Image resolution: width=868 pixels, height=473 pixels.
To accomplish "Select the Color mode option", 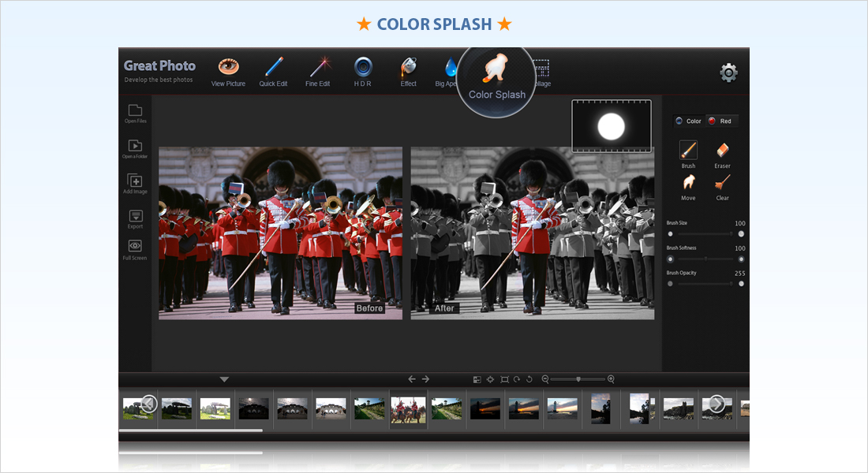I will [689, 121].
